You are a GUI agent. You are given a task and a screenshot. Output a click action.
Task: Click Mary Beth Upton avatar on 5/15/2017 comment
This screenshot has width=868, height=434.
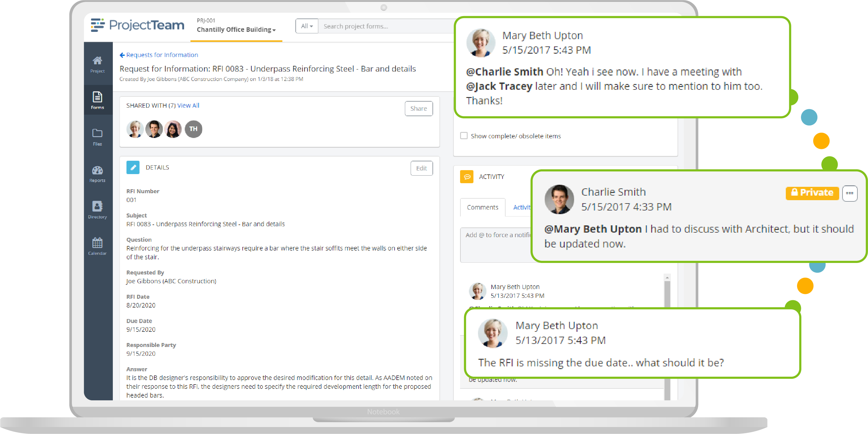(x=480, y=43)
